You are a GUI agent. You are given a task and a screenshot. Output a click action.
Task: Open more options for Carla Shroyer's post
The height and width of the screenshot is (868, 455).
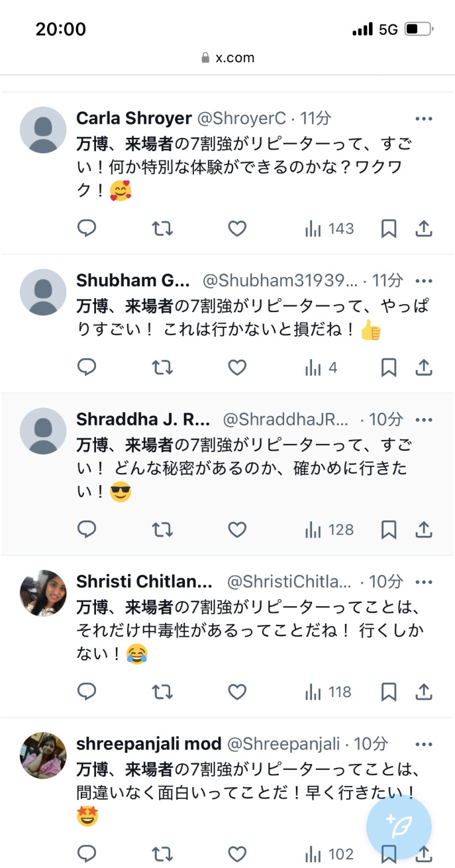pos(424,119)
